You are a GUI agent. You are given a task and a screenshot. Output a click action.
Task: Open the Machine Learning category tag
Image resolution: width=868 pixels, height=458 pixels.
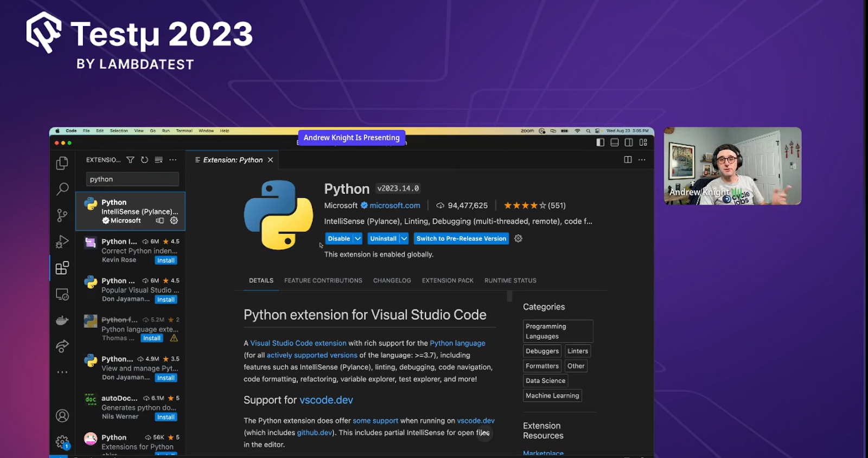[x=552, y=396]
